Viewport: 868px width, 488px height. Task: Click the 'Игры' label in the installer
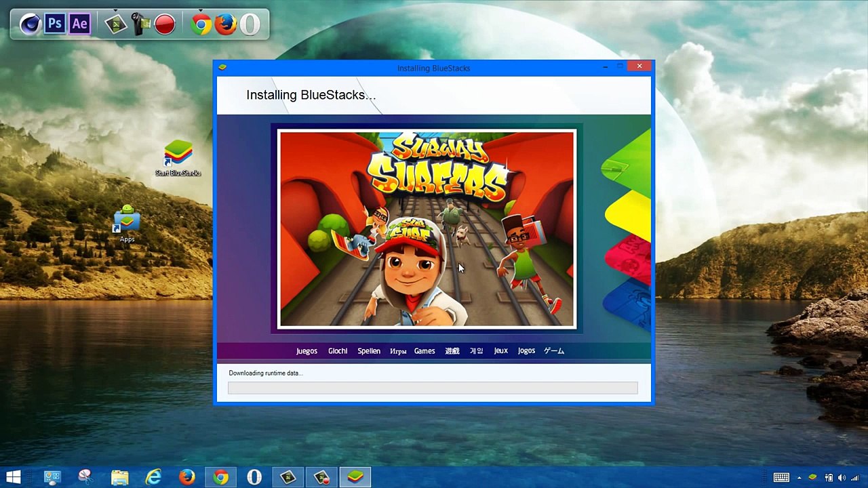click(x=398, y=351)
